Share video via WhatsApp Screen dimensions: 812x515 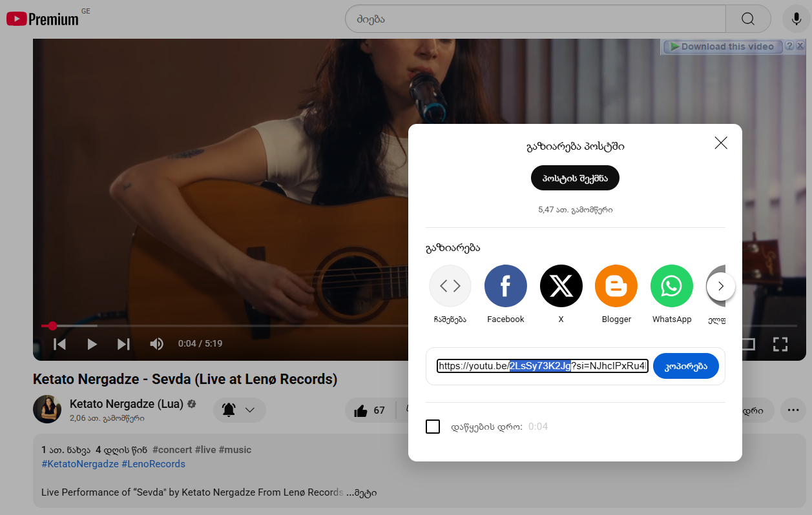672,294
